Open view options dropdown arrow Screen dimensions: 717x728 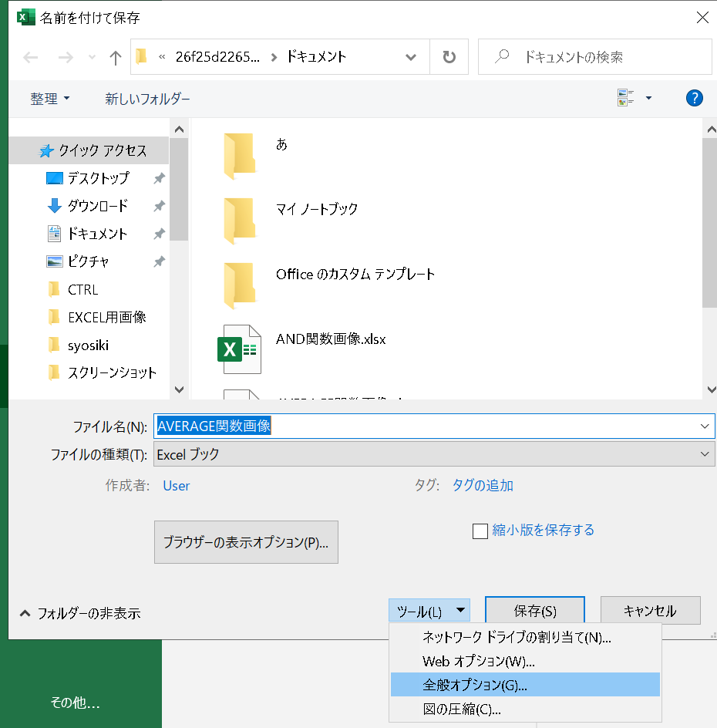pyautogui.click(x=649, y=98)
